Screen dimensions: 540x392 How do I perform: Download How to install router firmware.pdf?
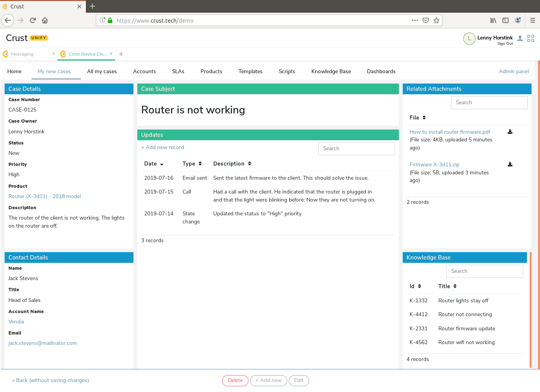(x=510, y=131)
